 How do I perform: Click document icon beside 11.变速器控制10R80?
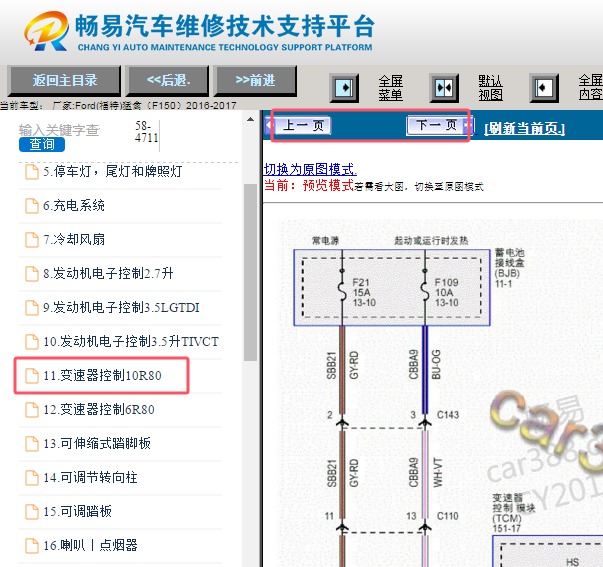tap(32, 375)
